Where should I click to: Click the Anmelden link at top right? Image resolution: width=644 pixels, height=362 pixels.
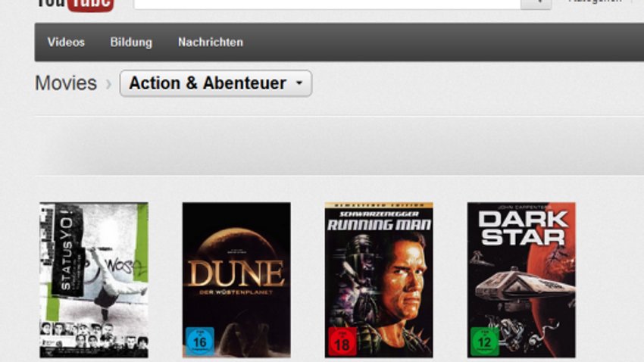click(x=595, y=2)
